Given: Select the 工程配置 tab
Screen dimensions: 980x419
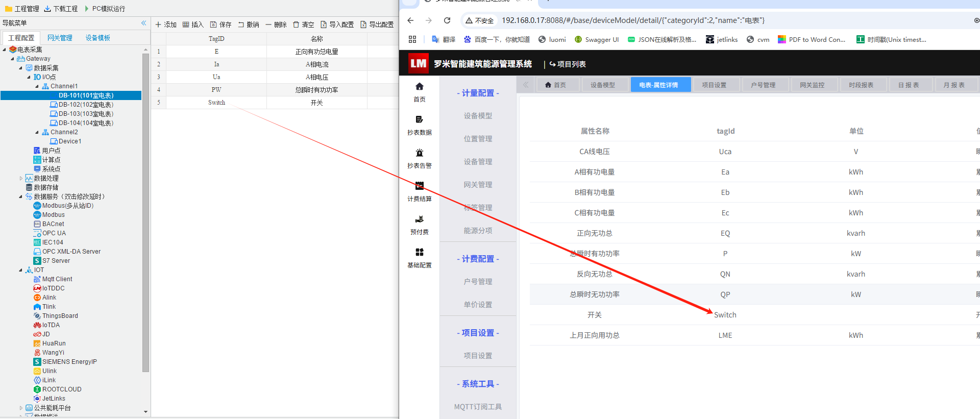Looking at the screenshot, I should click(21, 38).
